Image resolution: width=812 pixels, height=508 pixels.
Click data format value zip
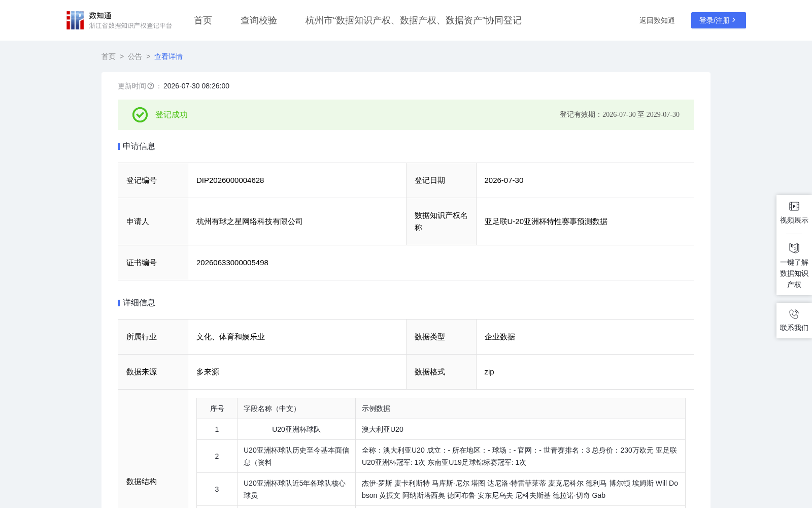point(489,372)
